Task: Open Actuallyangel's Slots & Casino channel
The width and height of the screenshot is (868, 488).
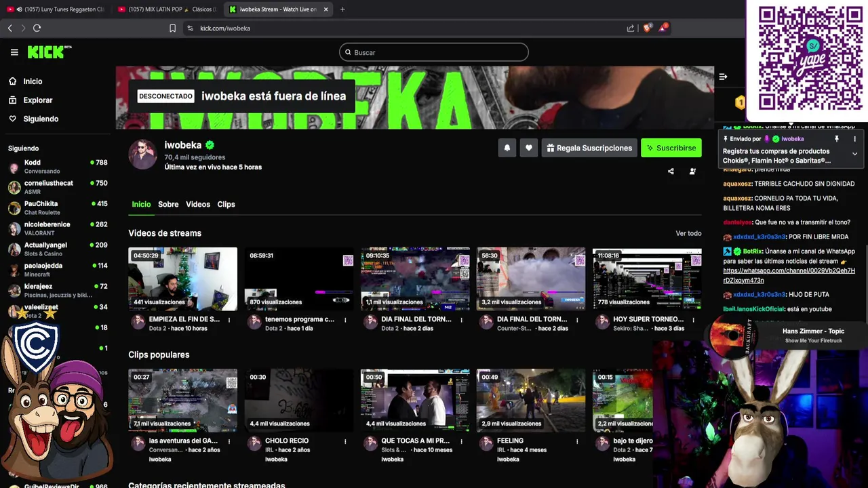Action: tap(58, 249)
